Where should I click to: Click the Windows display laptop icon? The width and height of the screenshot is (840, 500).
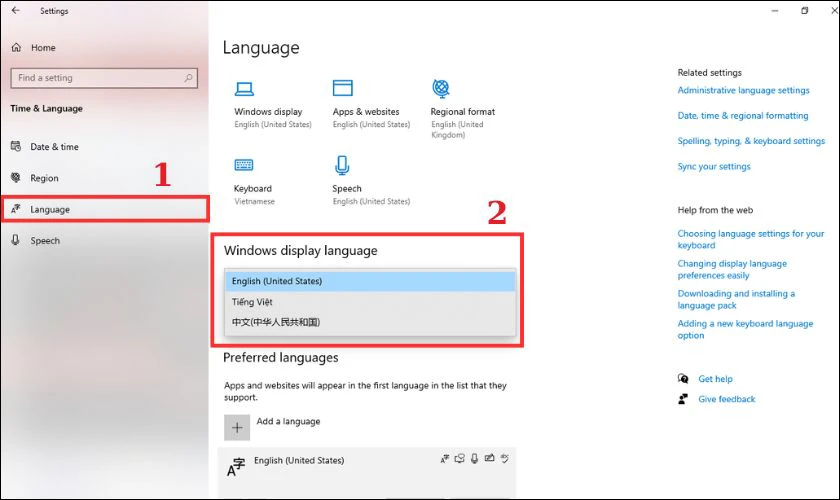pyautogui.click(x=244, y=88)
